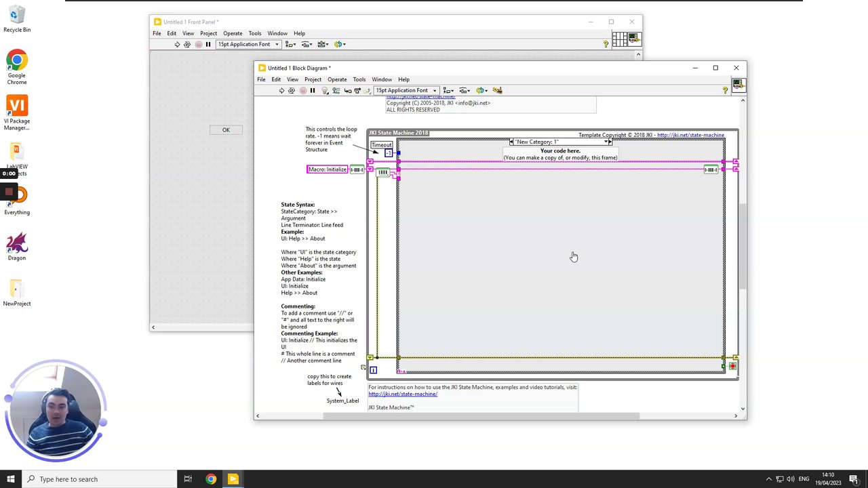Open VI Package Manager desktop icon
The image size is (868, 488).
[x=17, y=113]
